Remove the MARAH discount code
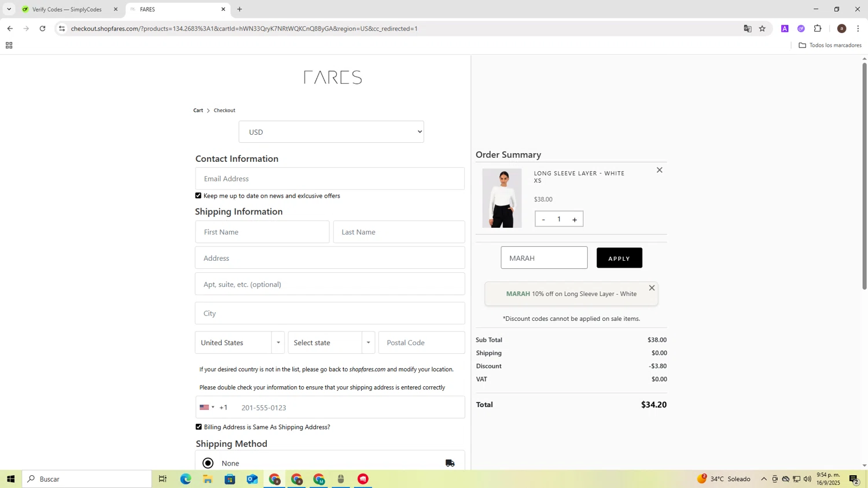The width and height of the screenshot is (868, 488). point(652,288)
